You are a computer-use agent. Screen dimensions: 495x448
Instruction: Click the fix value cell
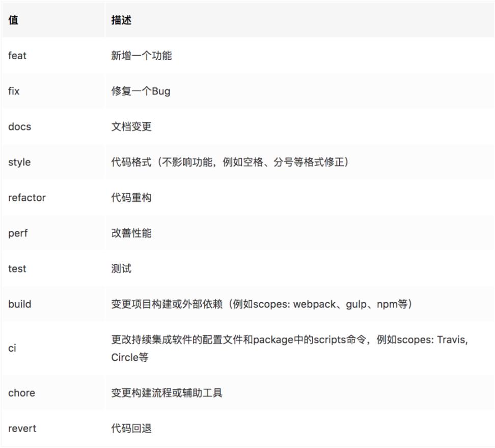click(14, 91)
